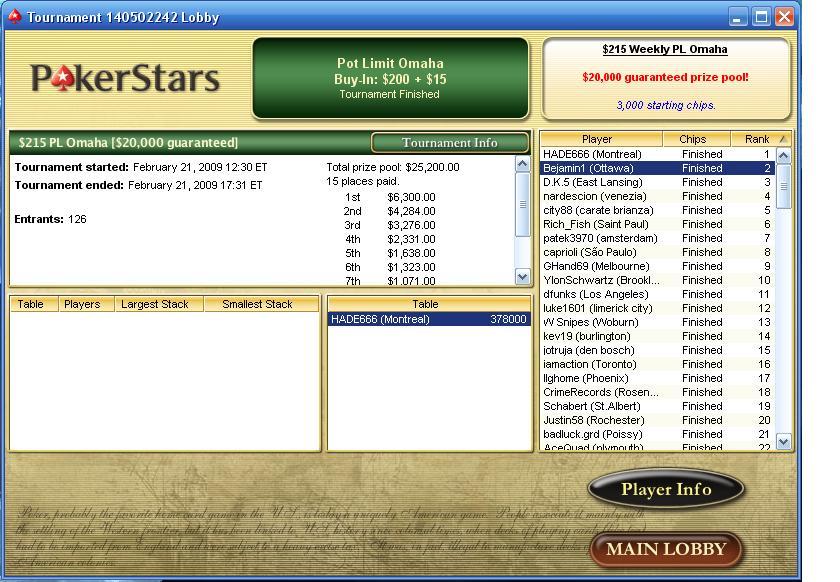
Task: Select HADE666 (Montreal) in player list
Action: point(657,154)
